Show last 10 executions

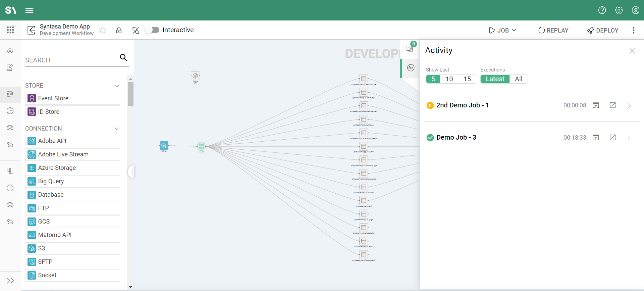click(449, 79)
